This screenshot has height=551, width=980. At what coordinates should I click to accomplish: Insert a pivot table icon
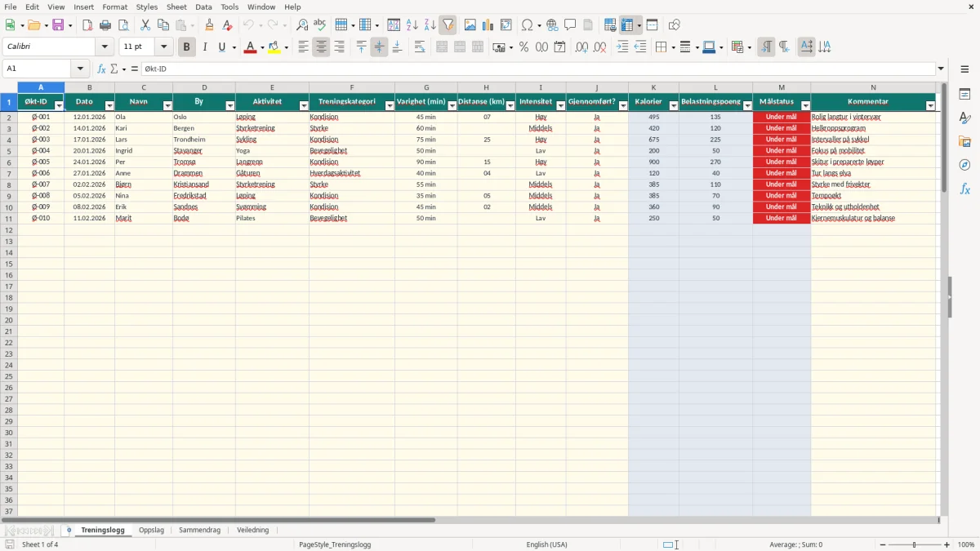pos(506,25)
